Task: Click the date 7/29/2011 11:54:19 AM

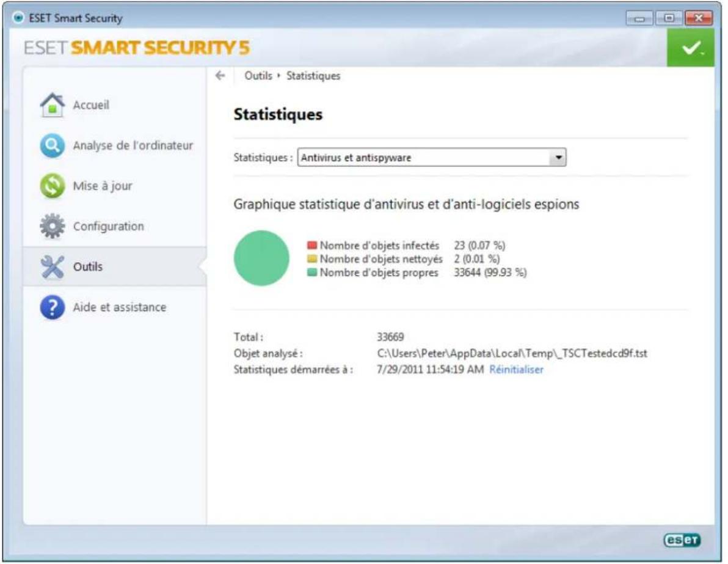Action: tap(430, 369)
